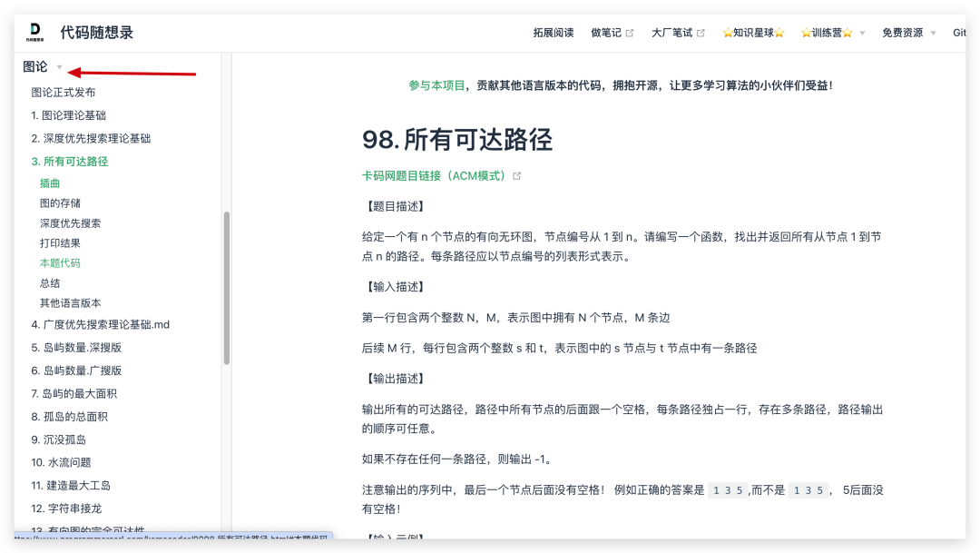Click the star icon before 训练营
This screenshot has height=553, width=980.
[806, 34]
